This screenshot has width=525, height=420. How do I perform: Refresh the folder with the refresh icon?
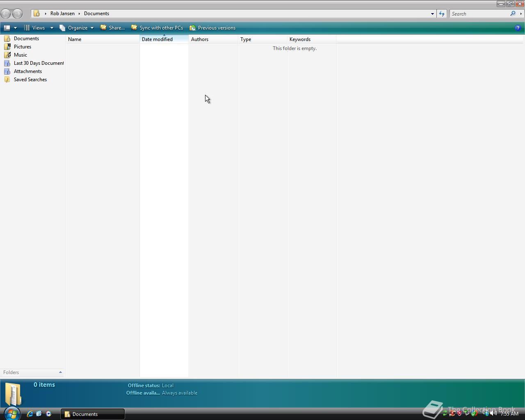click(x=442, y=14)
